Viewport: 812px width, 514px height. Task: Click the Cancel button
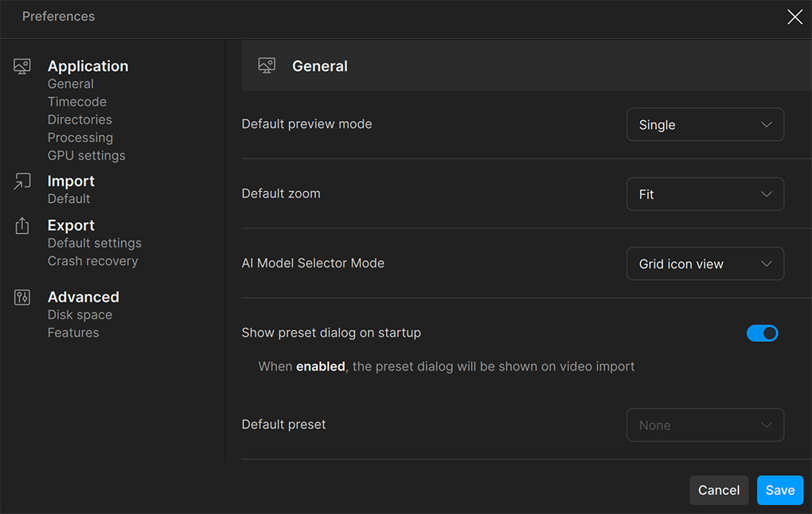click(x=718, y=490)
